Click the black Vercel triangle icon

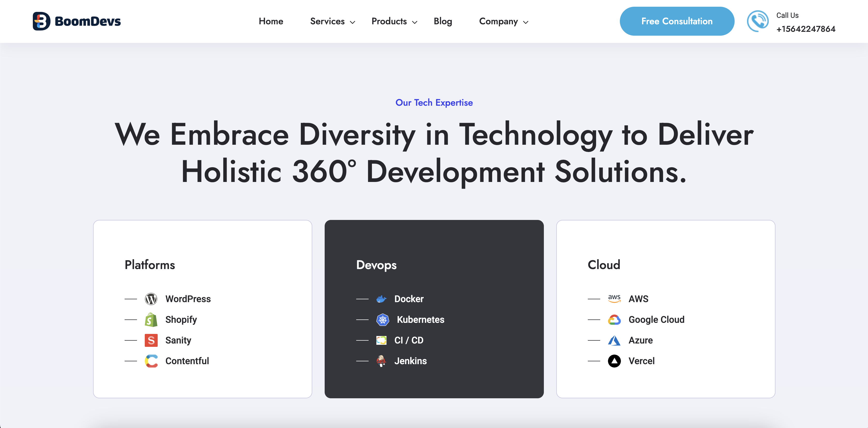click(614, 361)
